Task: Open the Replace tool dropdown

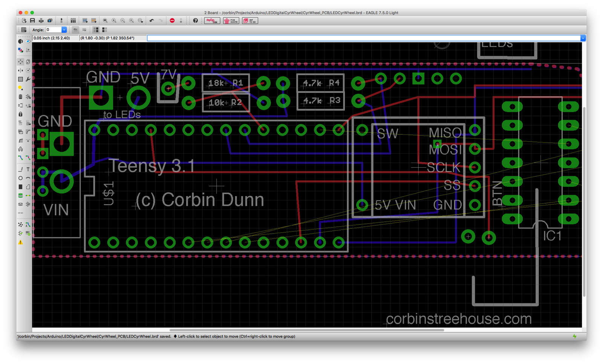Action: 28,106
